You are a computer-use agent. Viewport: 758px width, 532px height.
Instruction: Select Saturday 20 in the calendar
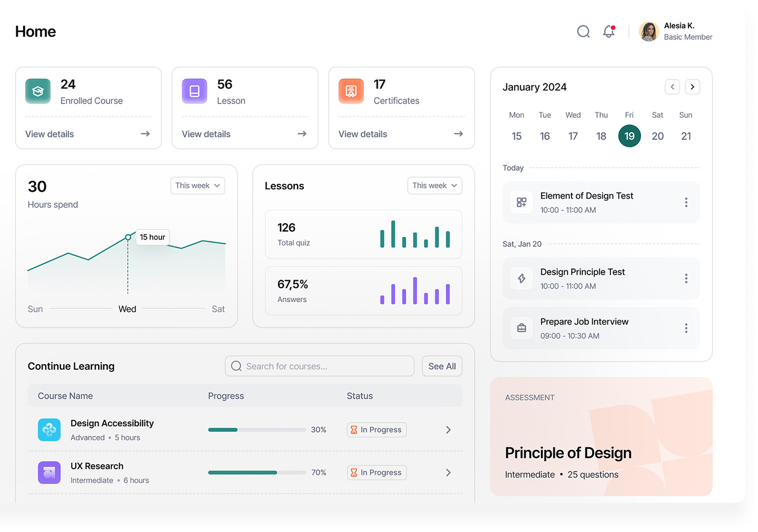pos(657,136)
